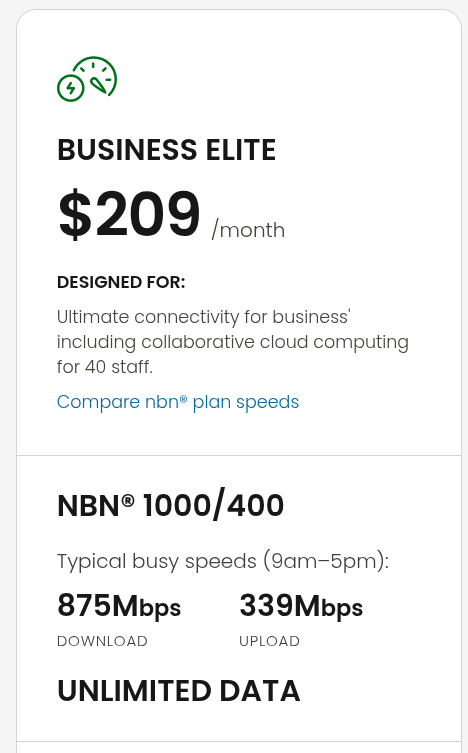
Task: Open the Compare nbn plan speeds link
Action: 178,402
